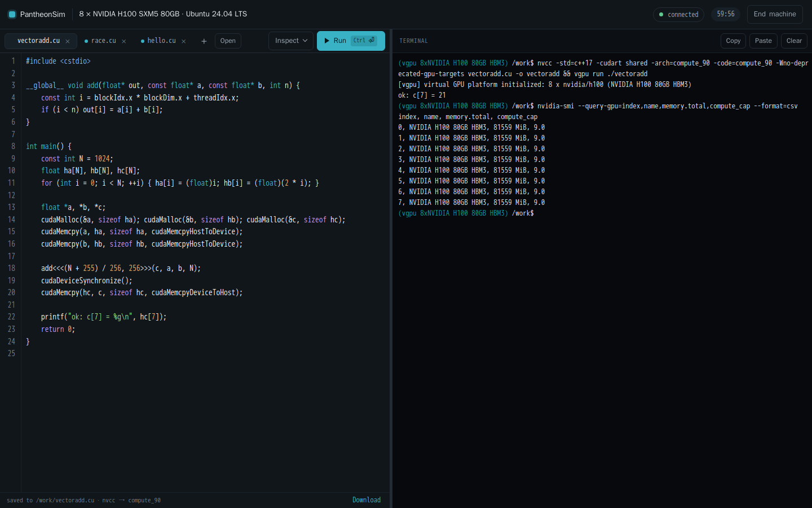Download the current source file

[367, 500]
